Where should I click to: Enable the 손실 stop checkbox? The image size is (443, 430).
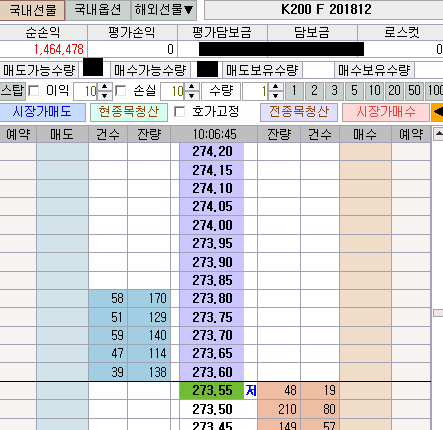[x=120, y=91]
